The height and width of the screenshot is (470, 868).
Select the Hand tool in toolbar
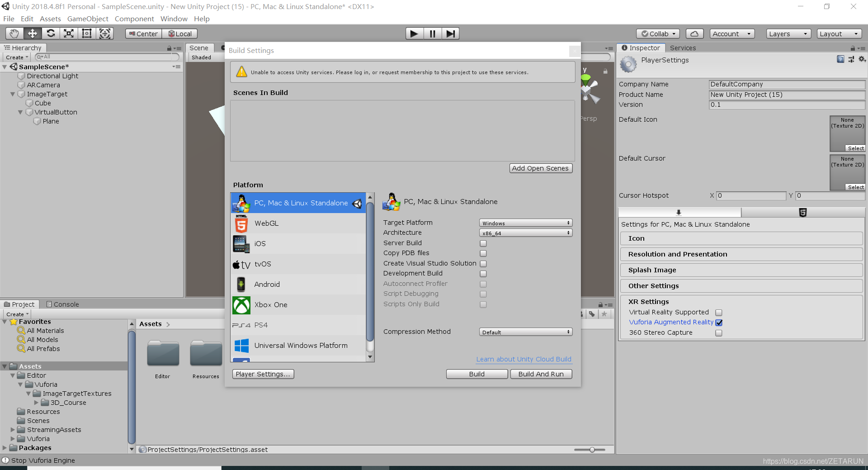(x=14, y=33)
